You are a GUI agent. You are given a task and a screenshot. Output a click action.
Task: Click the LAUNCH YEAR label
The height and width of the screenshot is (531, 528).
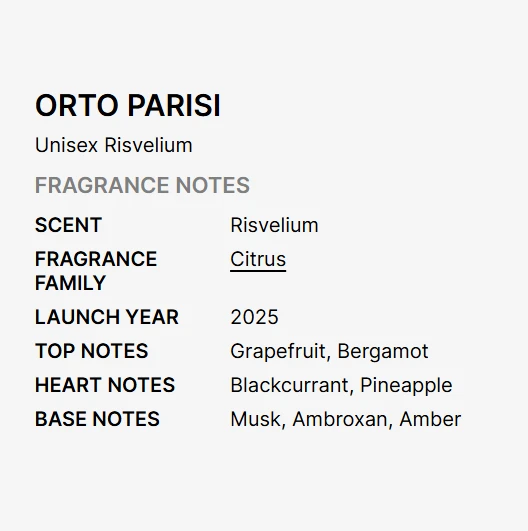[x=107, y=317]
